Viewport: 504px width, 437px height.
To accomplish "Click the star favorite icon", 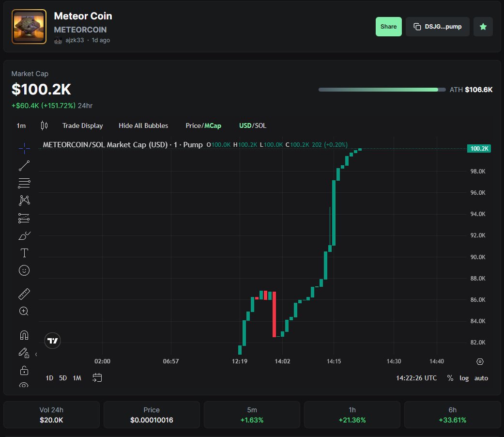I will [483, 27].
